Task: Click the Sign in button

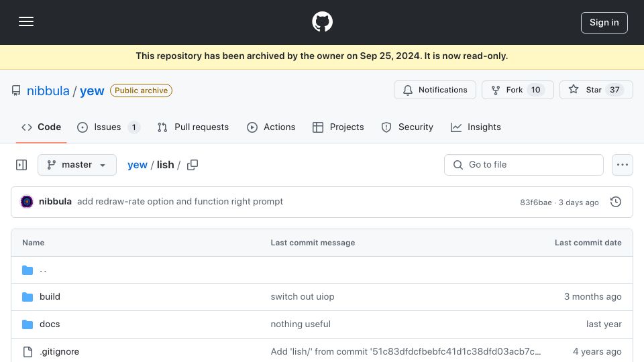Action: (x=604, y=23)
